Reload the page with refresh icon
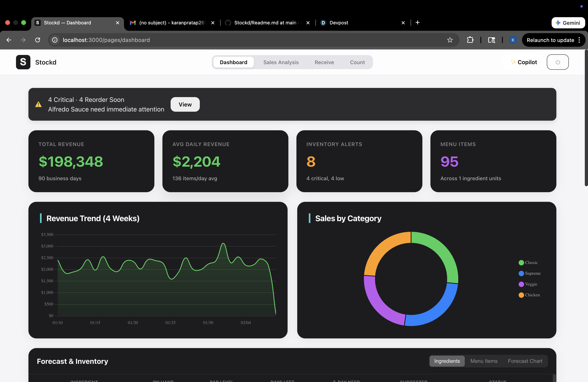 [38, 40]
